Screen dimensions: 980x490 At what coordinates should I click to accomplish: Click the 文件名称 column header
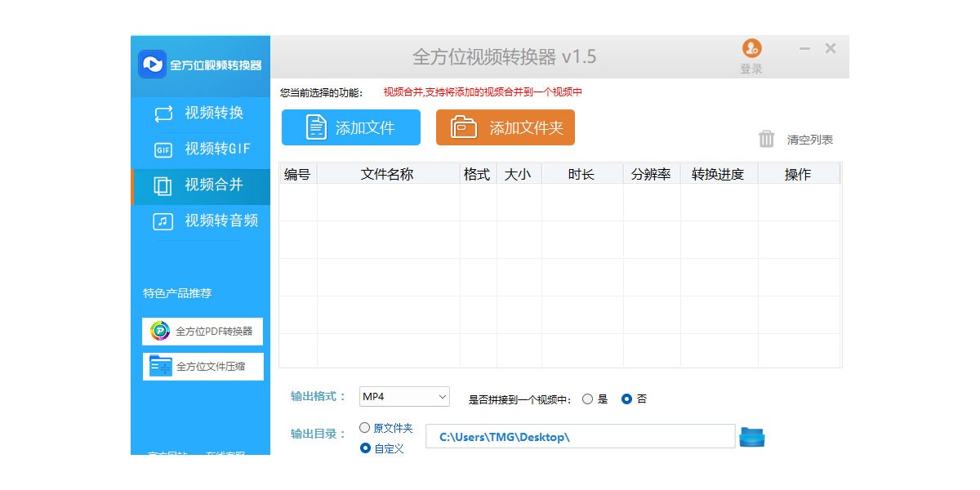[388, 174]
